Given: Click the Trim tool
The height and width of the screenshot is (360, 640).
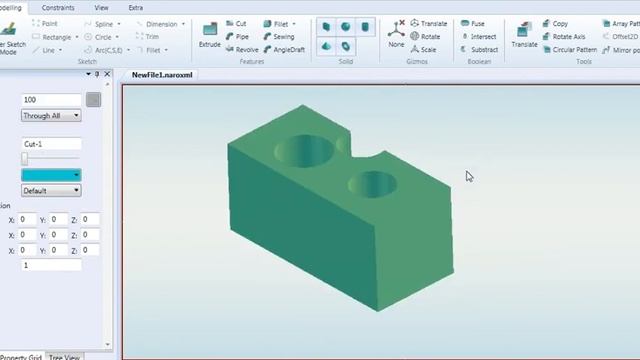Looking at the screenshot, I should pyautogui.click(x=147, y=37).
